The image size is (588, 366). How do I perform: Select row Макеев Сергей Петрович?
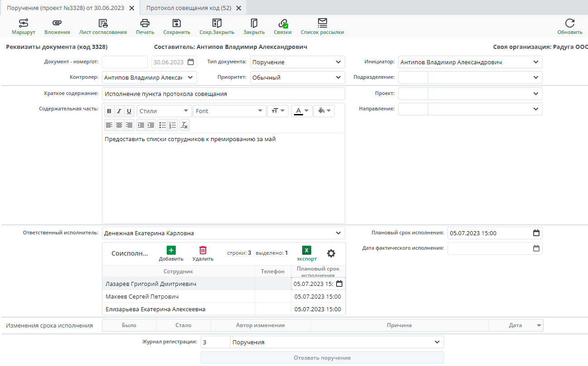click(x=224, y=297)
